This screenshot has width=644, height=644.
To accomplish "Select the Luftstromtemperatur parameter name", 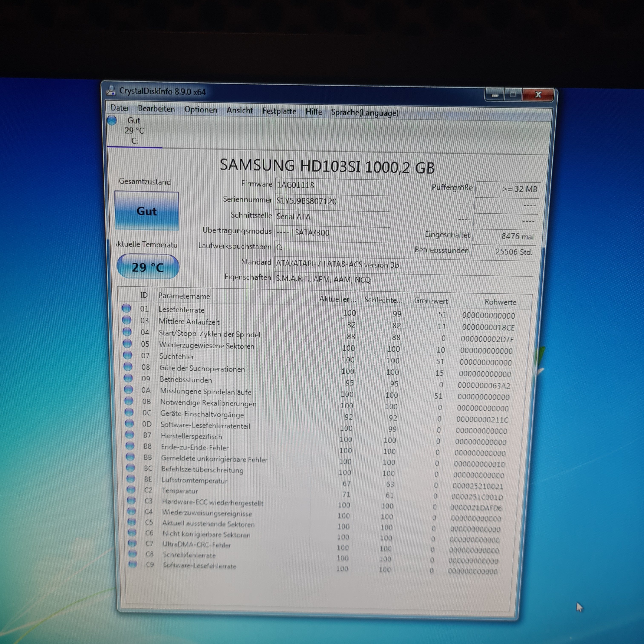I will (194, 480).
